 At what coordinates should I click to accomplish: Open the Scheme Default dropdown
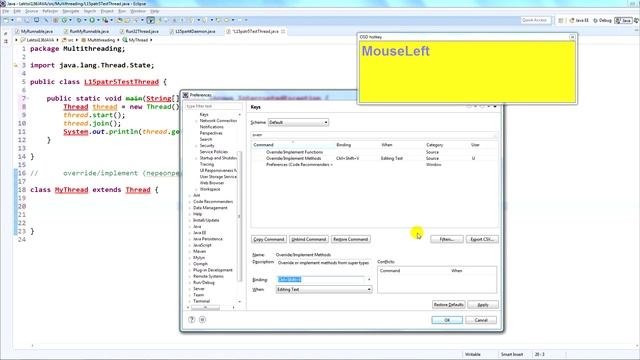point(298,122)
